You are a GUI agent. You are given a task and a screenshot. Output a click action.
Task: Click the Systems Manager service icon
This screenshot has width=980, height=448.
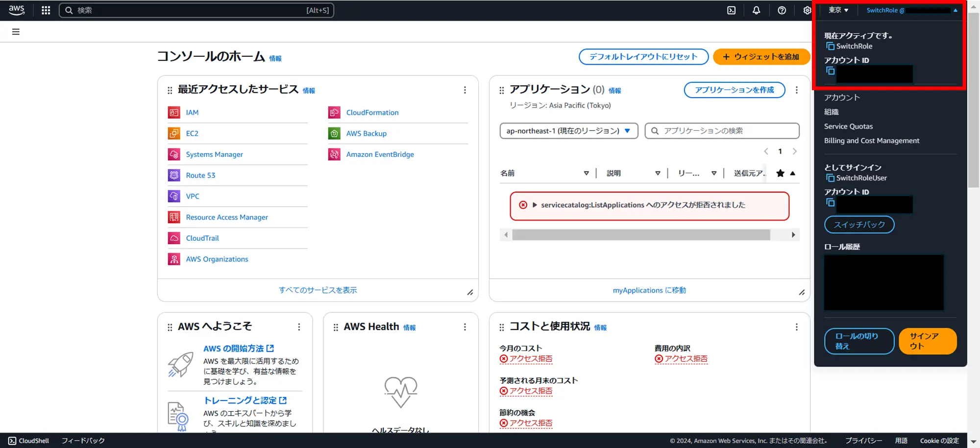coord(174,154)
